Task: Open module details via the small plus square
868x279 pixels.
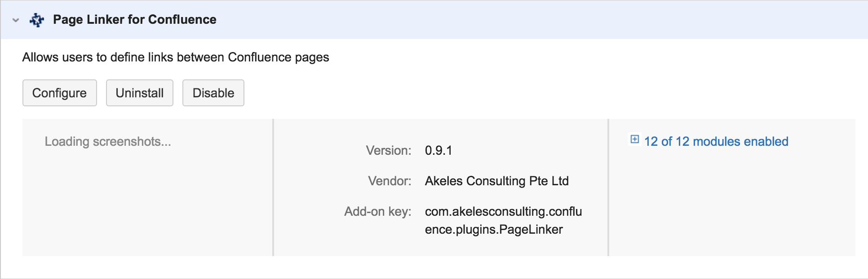Action: (634, 140)
